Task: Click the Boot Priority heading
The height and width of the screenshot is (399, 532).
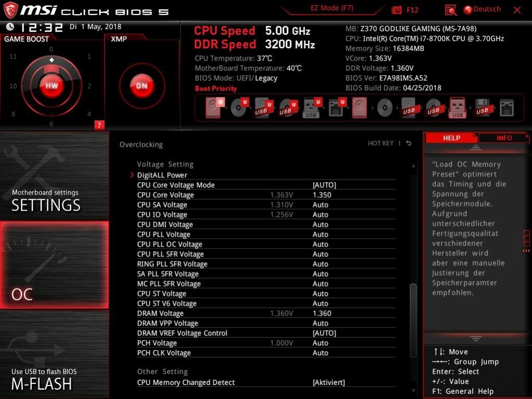Action: coord(216,88)
